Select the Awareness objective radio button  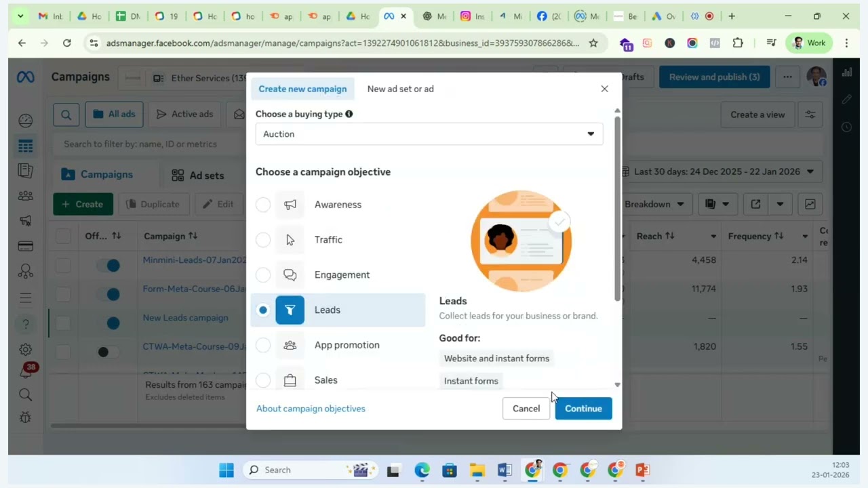263,205
